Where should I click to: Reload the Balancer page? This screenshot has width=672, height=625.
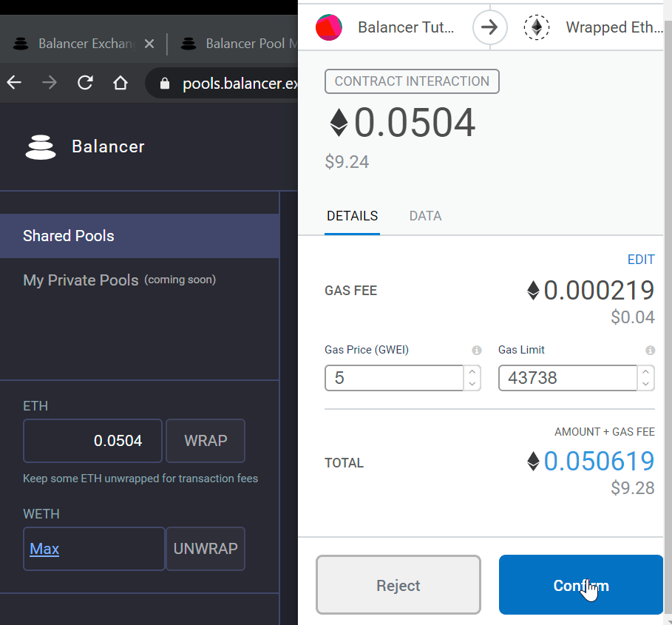point(85,82)
